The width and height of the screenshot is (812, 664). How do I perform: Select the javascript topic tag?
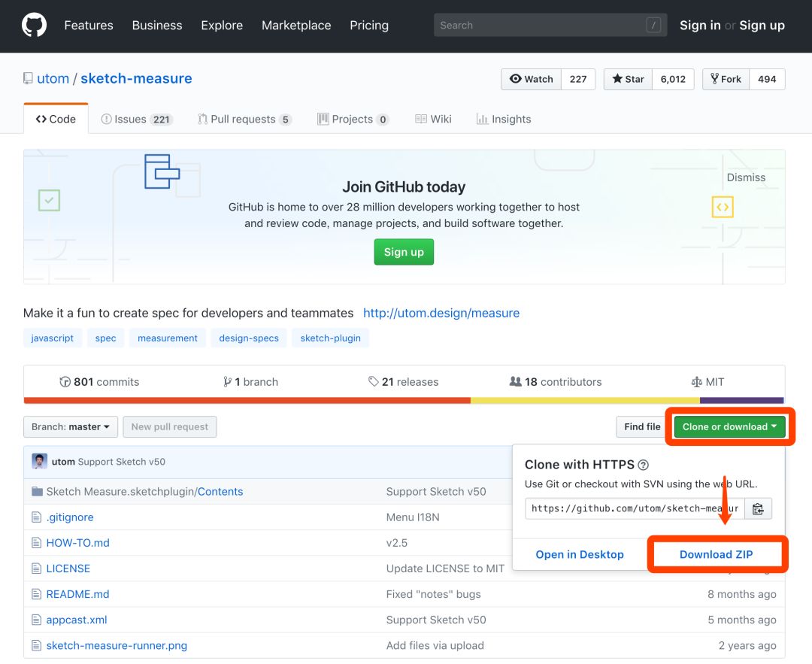coord(53,338)
